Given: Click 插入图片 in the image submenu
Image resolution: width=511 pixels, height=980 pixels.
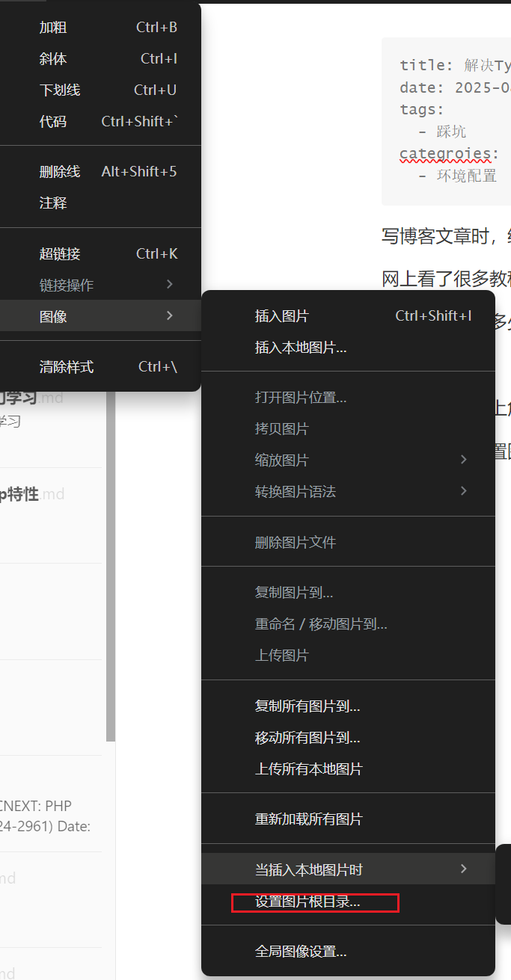Looking at the screenshot, I should [x=281, y=316].
